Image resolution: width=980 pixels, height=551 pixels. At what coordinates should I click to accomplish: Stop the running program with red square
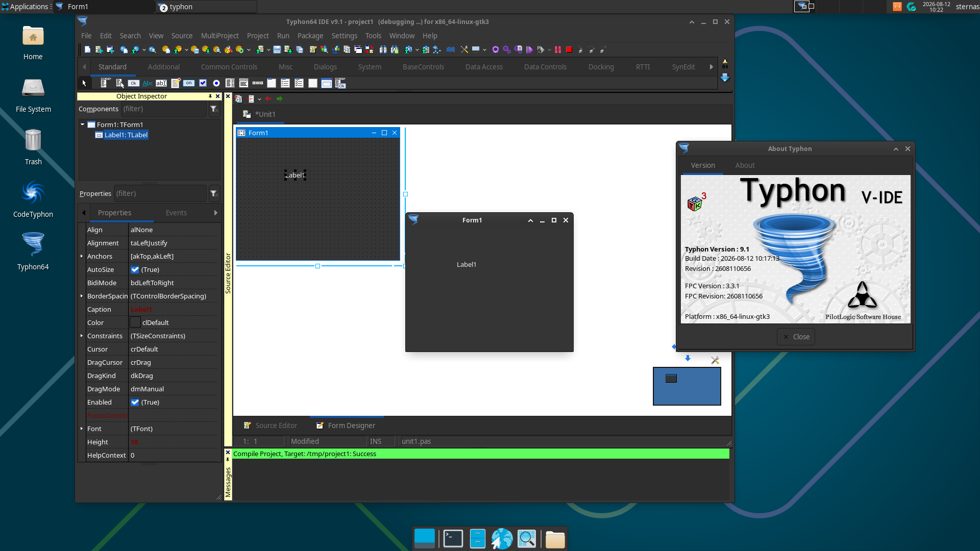click(x=569, y=49)
